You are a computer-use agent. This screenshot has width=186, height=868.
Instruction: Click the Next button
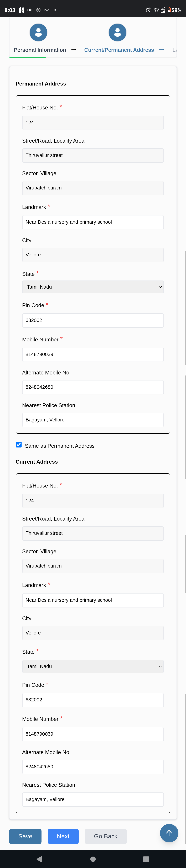[63, 836]
